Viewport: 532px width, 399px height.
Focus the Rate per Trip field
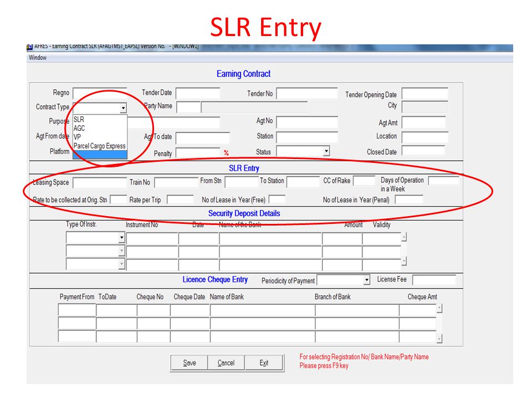coord(180,199)
